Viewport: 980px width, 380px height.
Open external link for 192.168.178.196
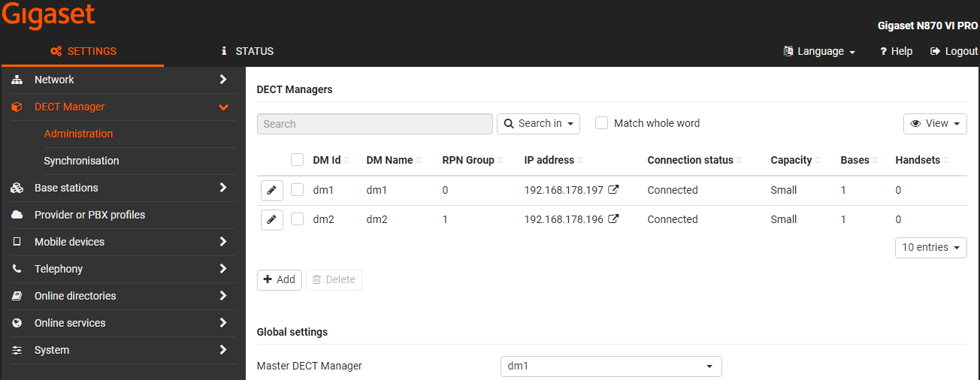(x=613, y=219)
